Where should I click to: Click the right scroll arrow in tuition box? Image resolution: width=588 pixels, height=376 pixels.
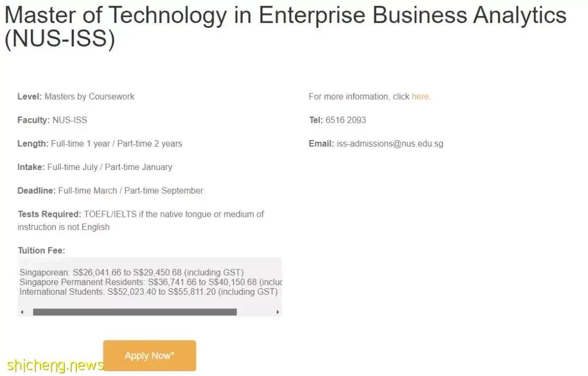coord(278,312)
